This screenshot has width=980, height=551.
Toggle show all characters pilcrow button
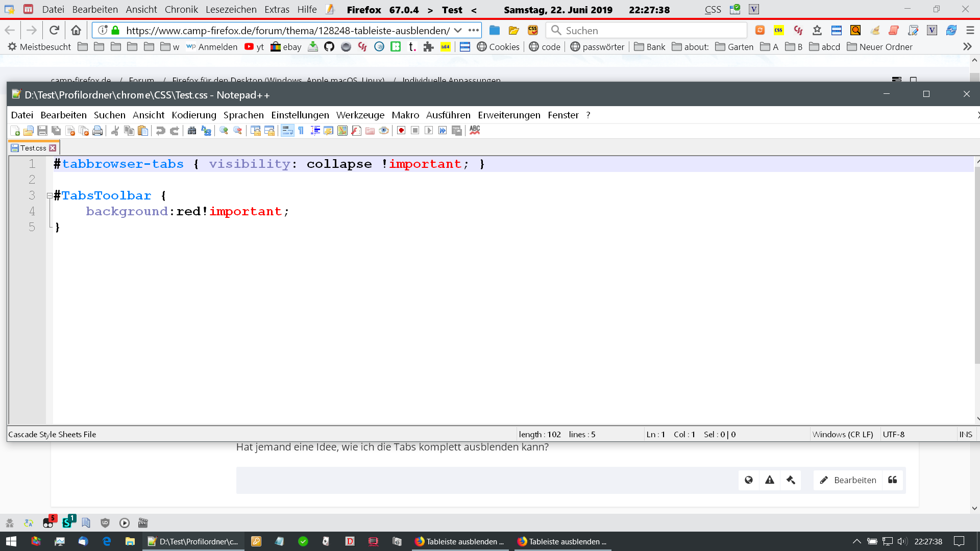[301, 131]
